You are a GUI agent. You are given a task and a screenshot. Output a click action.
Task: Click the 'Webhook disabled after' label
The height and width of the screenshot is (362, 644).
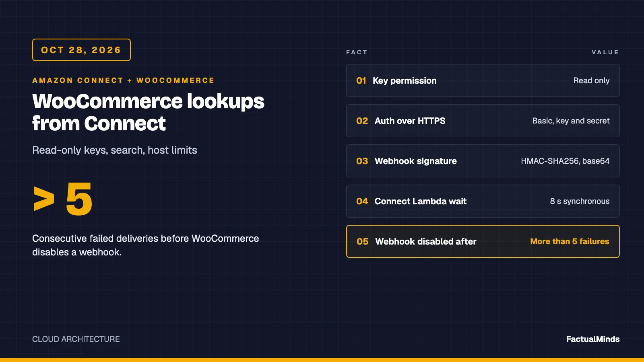point(425,241)
